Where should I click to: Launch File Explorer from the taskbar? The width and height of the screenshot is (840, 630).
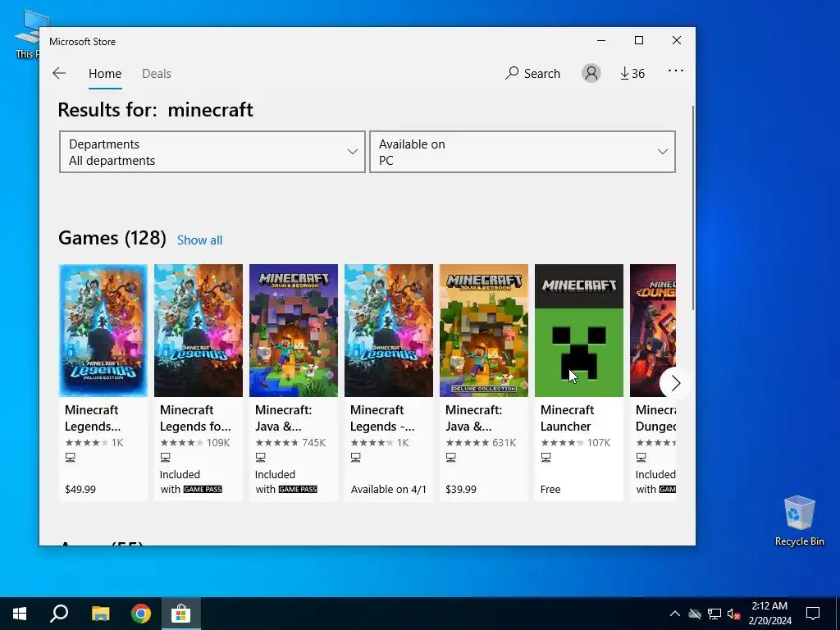(x=100, y=614)
